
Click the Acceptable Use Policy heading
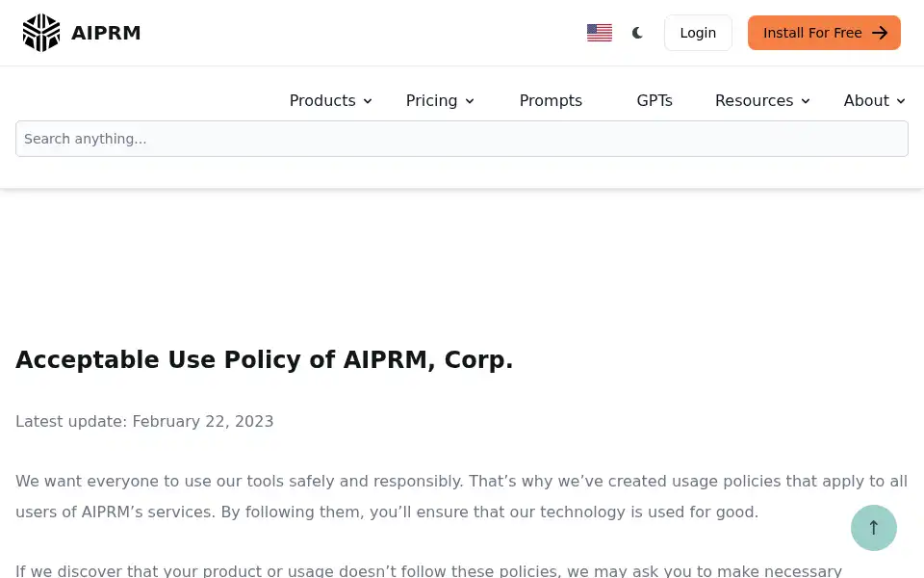[x=264, y=359]
